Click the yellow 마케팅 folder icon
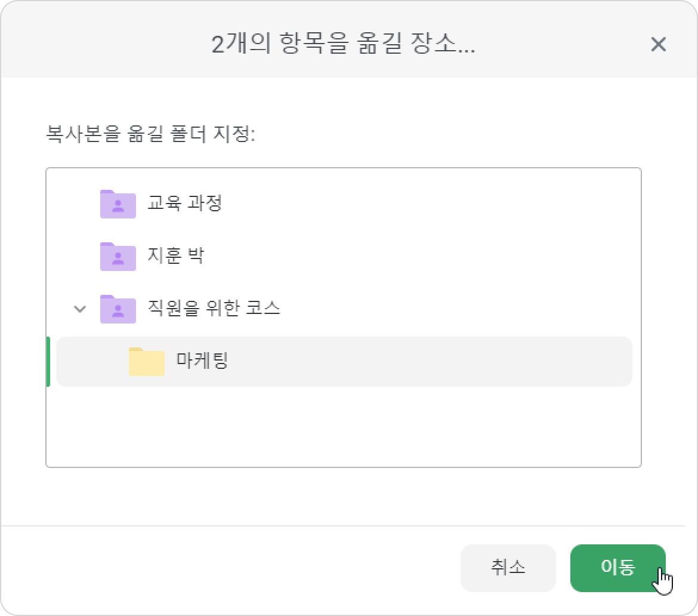Viewport: 698px width, 616px height. point(146,361)
